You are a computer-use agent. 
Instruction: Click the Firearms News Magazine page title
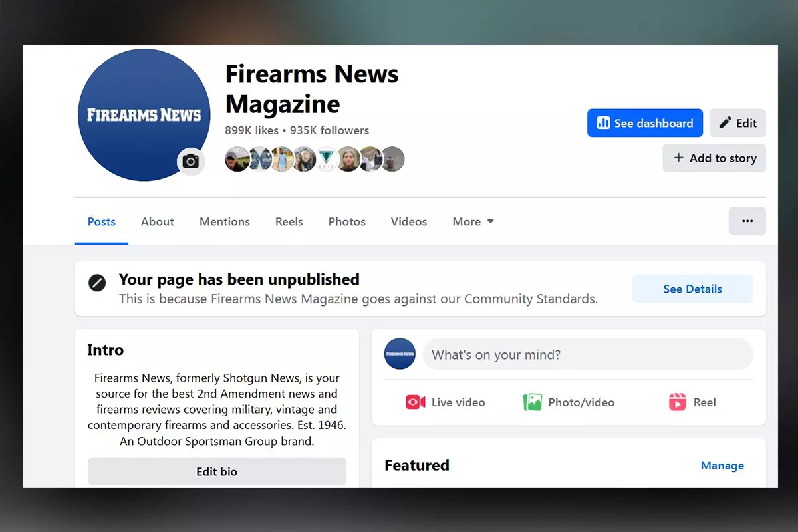(312, 88)
